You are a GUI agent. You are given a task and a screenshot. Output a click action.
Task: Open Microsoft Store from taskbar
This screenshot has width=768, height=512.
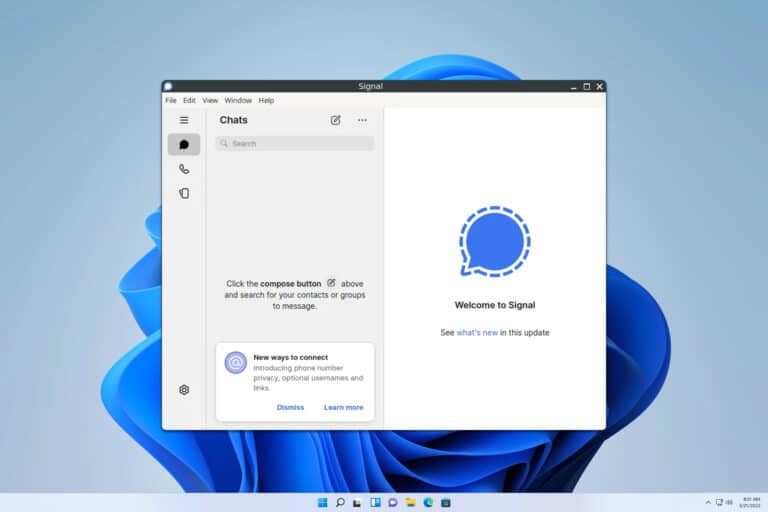[446, 503]
